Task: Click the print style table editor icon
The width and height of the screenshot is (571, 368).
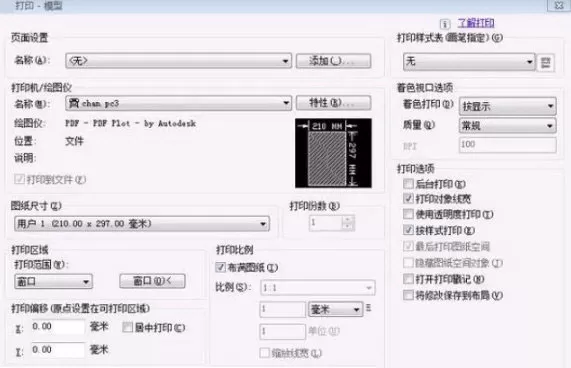Action: point(546,63)
